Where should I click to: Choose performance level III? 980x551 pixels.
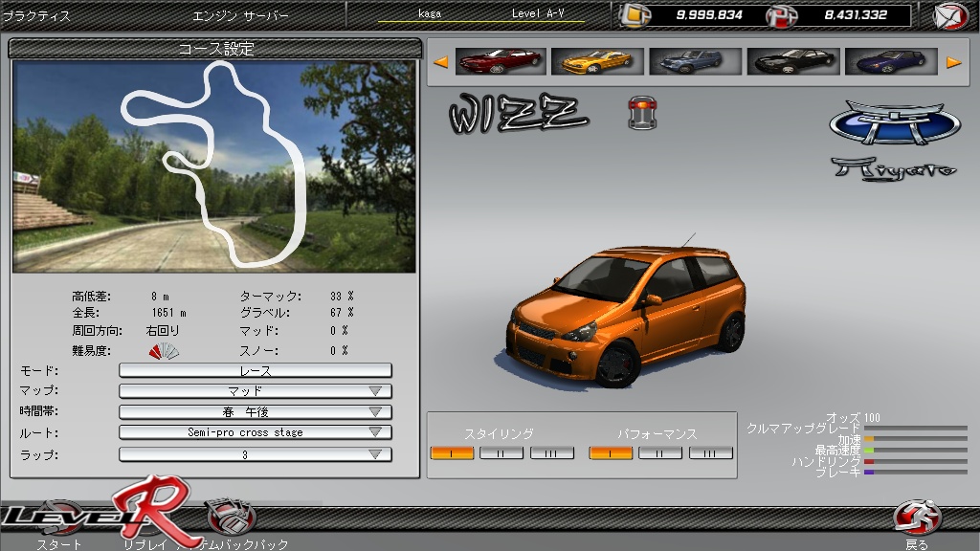tap(711, 452)
